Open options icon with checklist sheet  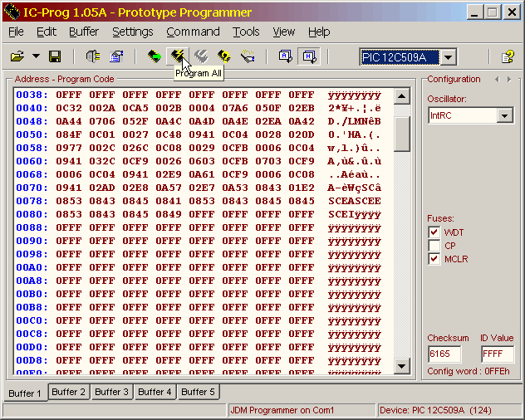[116, 56]
